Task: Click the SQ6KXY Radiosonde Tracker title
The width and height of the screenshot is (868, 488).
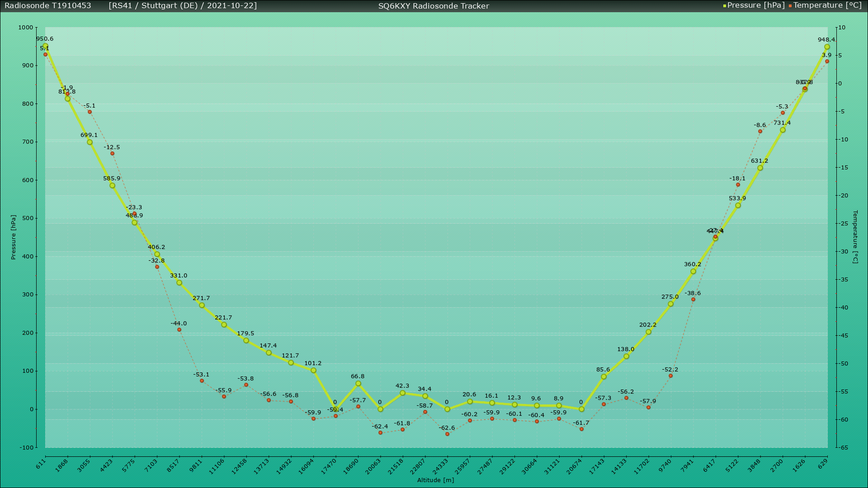Action: tap(434, 6)
